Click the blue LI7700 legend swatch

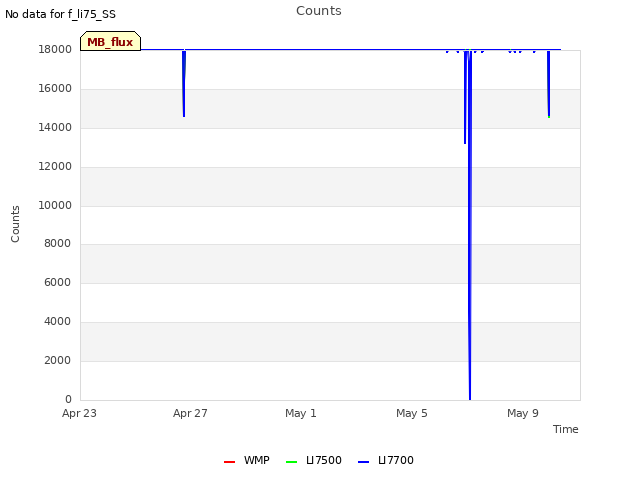click(363, 462)
